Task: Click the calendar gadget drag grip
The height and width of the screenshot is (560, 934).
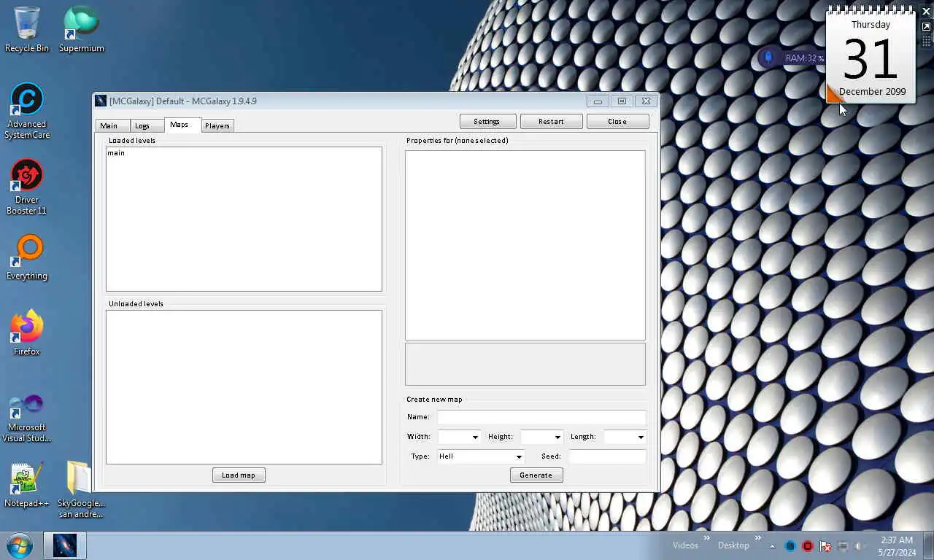Action: click(926, 41)
